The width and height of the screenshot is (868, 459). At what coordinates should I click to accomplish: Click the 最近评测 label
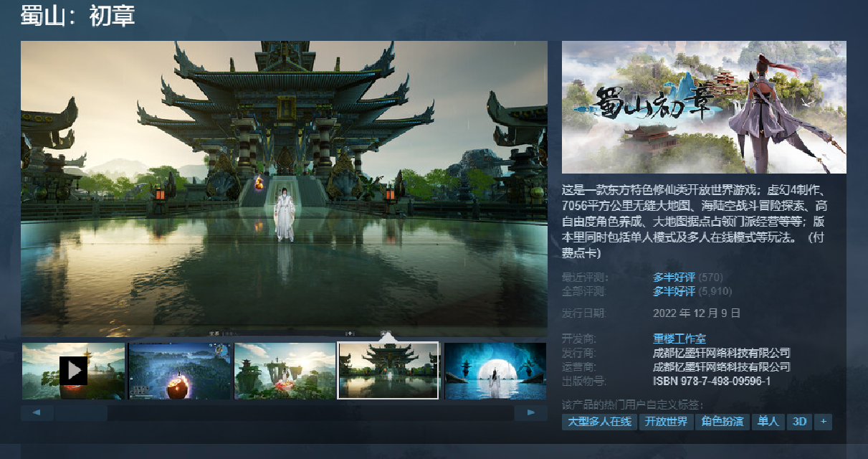(x=585, y=277)
